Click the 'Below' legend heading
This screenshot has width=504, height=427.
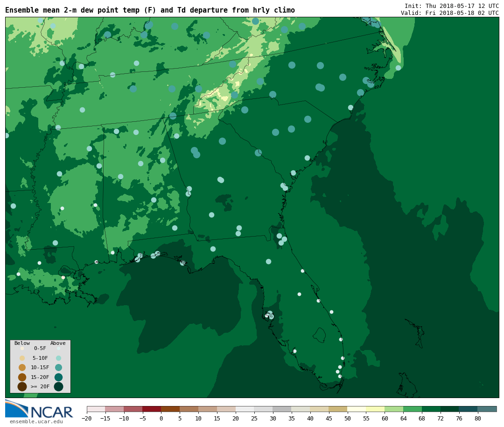pyautogui.click(x=22, y=343)
